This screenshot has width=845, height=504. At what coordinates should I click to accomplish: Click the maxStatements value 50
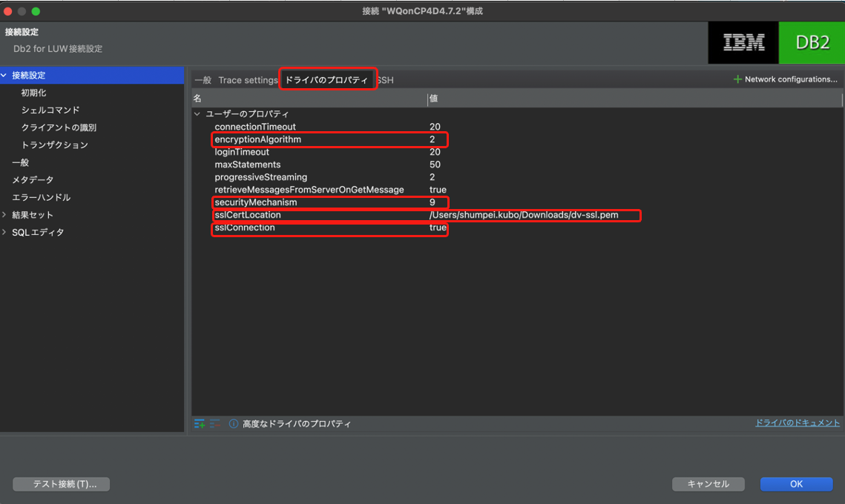tap(435, 165)
